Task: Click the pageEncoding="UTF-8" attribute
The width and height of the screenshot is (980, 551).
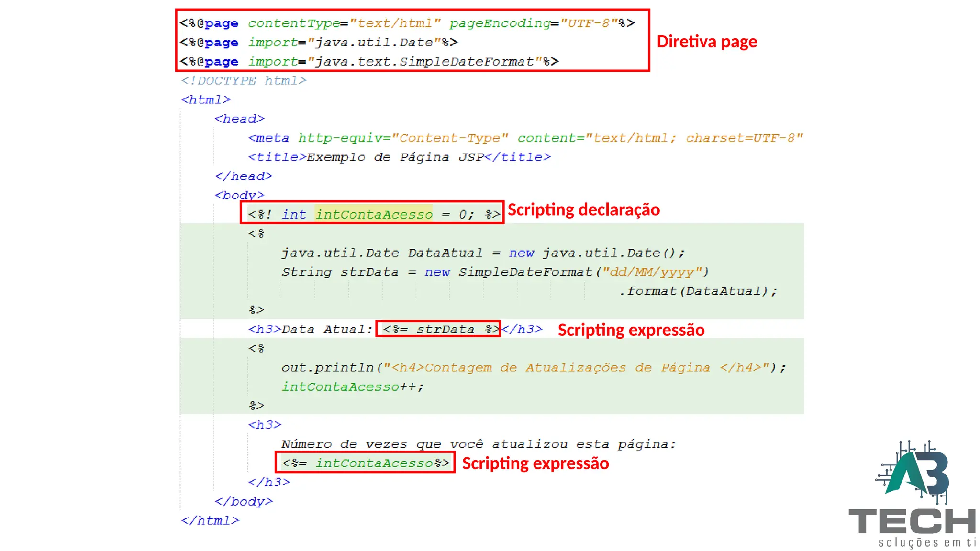Action: coord(534,23)
